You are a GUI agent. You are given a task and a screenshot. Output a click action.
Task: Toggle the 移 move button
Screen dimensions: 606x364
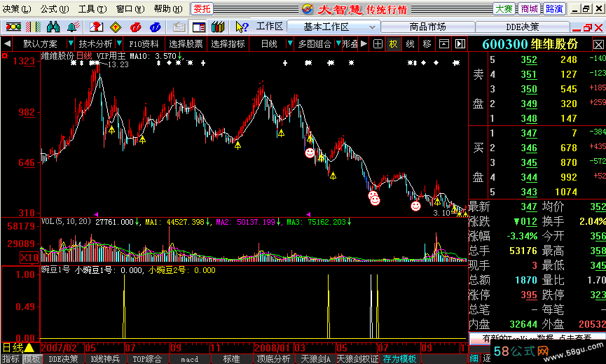tap(427, 44)
